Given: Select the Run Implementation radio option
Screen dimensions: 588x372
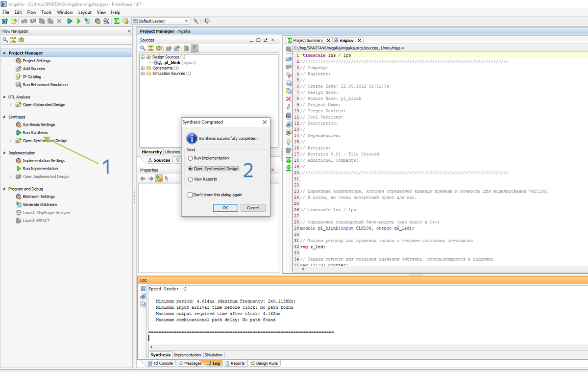Looking at the screenshot, I should tap(191, 158).
